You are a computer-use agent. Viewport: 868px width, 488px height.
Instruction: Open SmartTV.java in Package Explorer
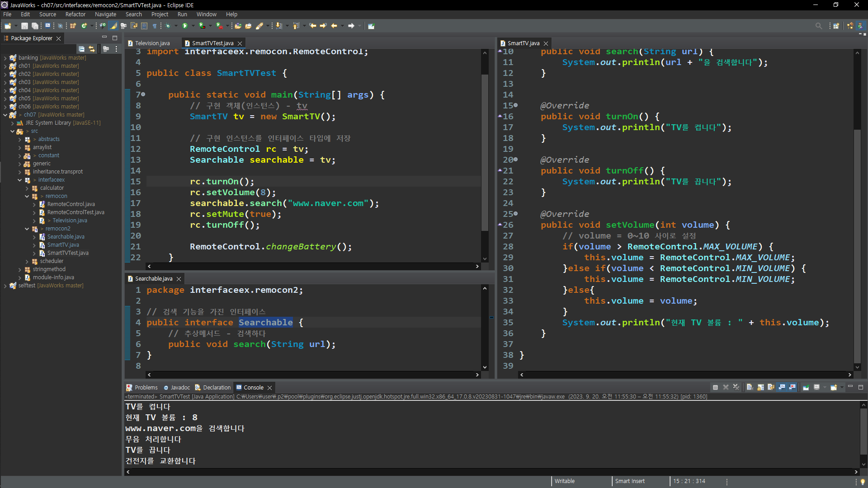[x=63, y=245]
